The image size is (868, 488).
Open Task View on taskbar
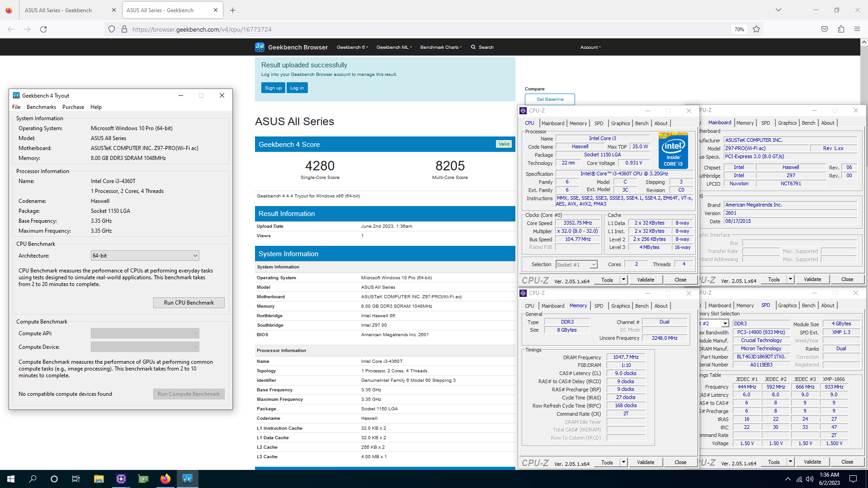(76, 479)
